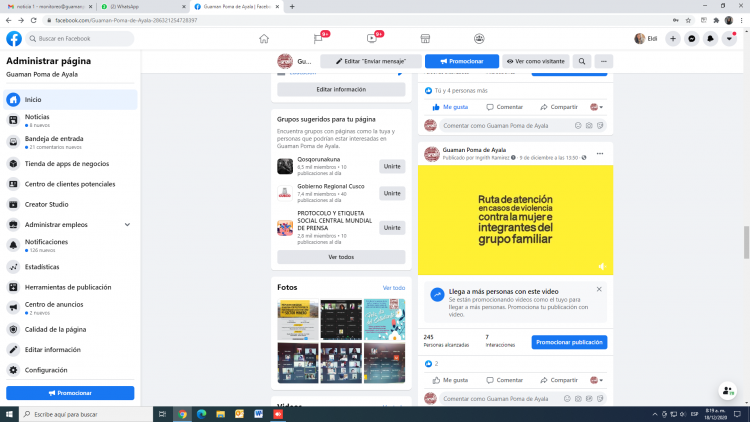Click the top Promocionar button
The image size is (750, 422).
[462, 61]
